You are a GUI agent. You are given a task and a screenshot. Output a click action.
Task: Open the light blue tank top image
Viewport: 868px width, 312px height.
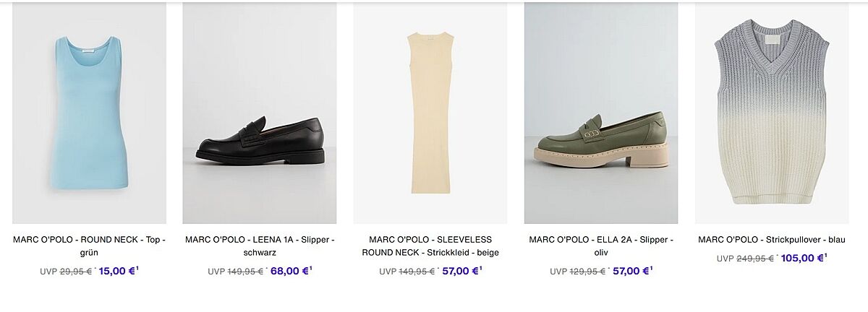89,113
